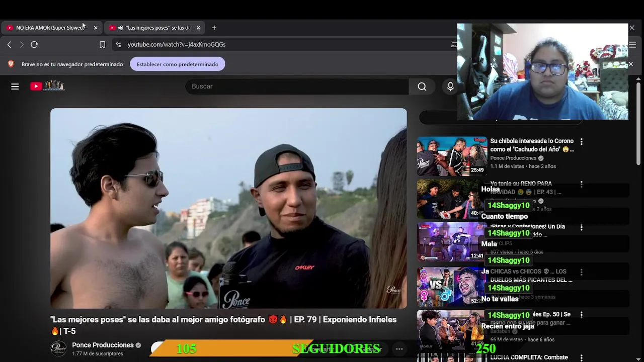Viewport: 644px width, 362px height.
Task: Close the 'Las mejores poses' tab
Action: point(198,28)
